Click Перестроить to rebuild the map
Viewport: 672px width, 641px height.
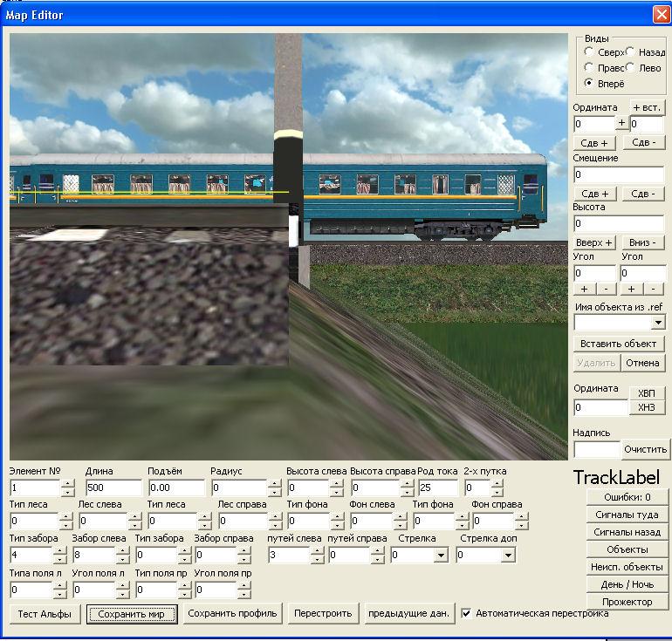pyautogui.click(x=323, y=614)
